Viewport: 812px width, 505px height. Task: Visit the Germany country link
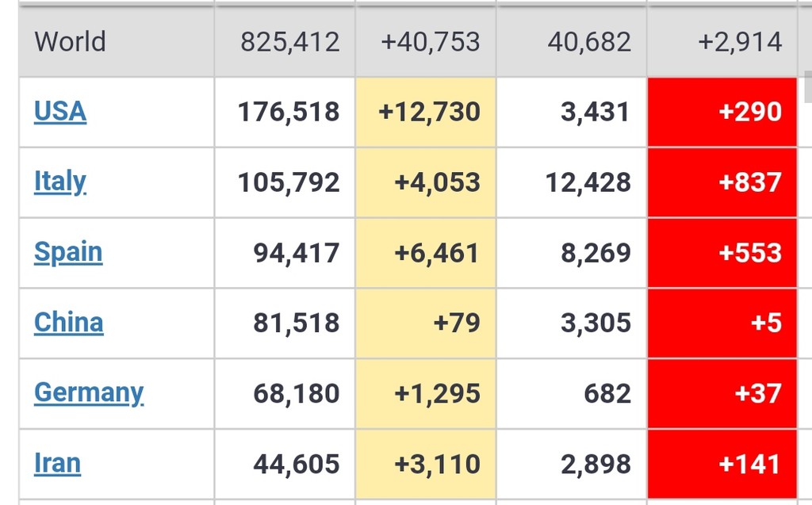pos(89,393)
